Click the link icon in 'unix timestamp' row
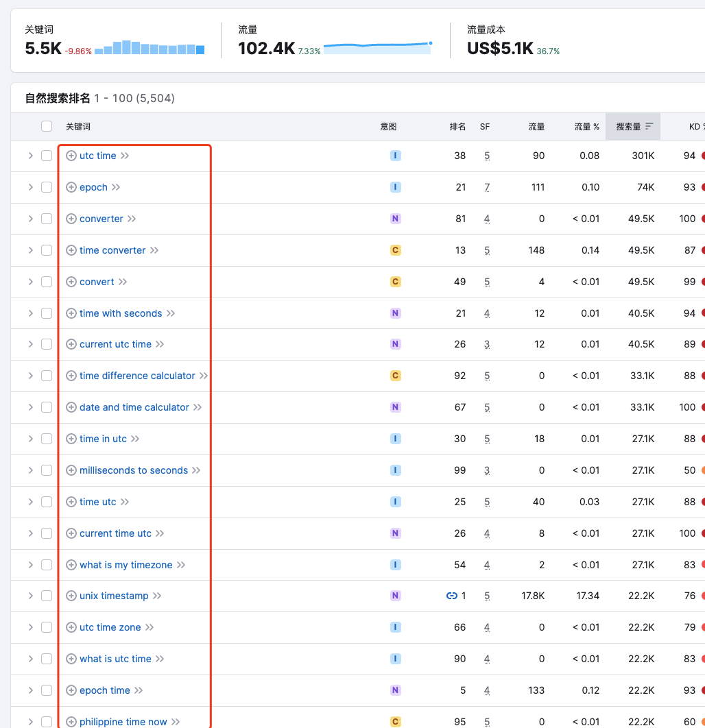Screen dimensions: 705x728 [451, 596]
